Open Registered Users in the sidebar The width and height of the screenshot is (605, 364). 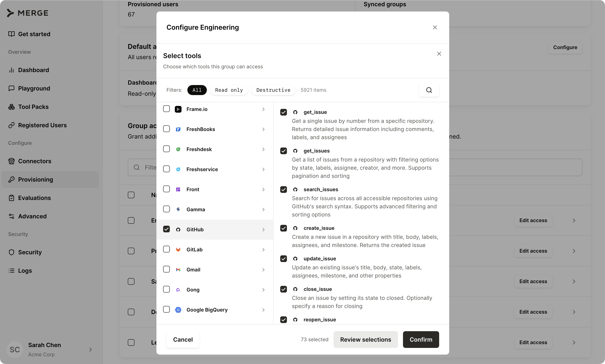(50, 125)
